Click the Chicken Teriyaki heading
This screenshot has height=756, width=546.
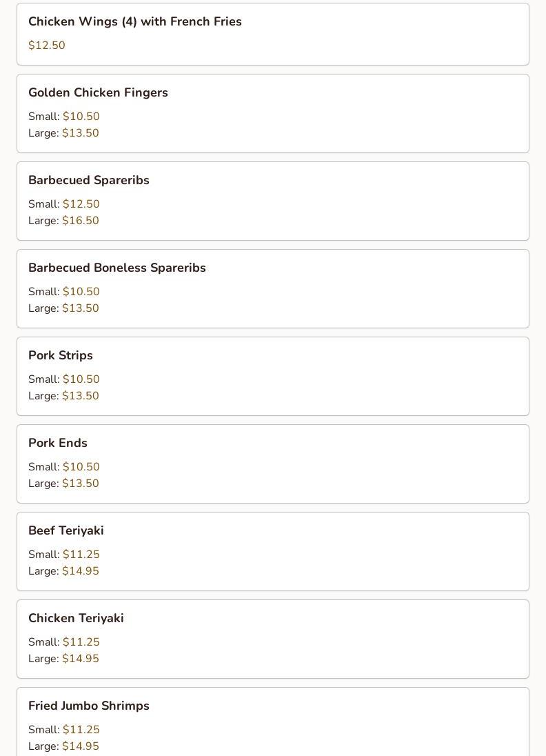tap(76, 618)
